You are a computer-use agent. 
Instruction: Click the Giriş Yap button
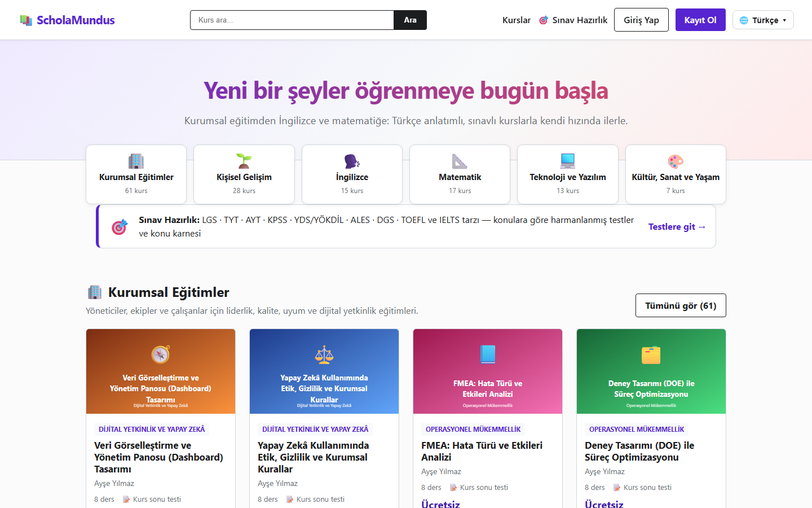tap(641, 20)
